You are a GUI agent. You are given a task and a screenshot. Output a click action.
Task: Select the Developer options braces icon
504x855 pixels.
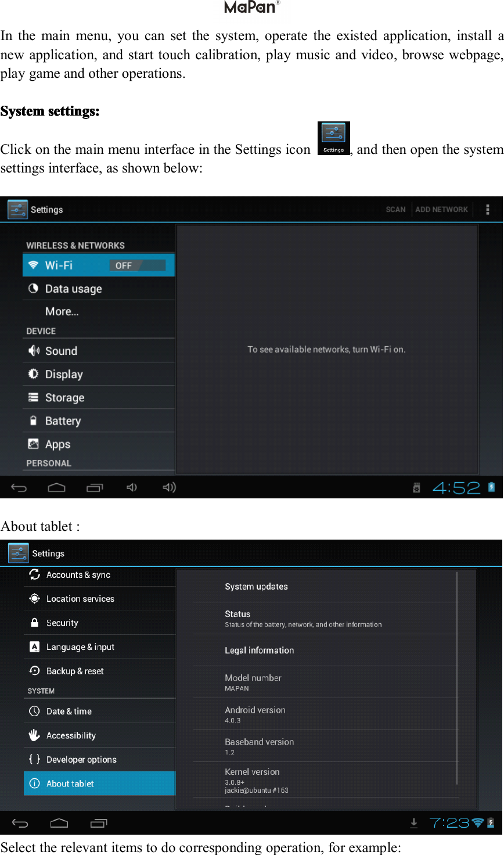point(34,759)
